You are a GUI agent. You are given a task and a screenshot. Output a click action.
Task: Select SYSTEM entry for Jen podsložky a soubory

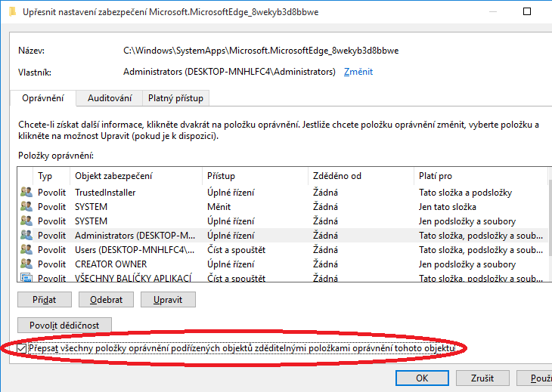(283, 221)
